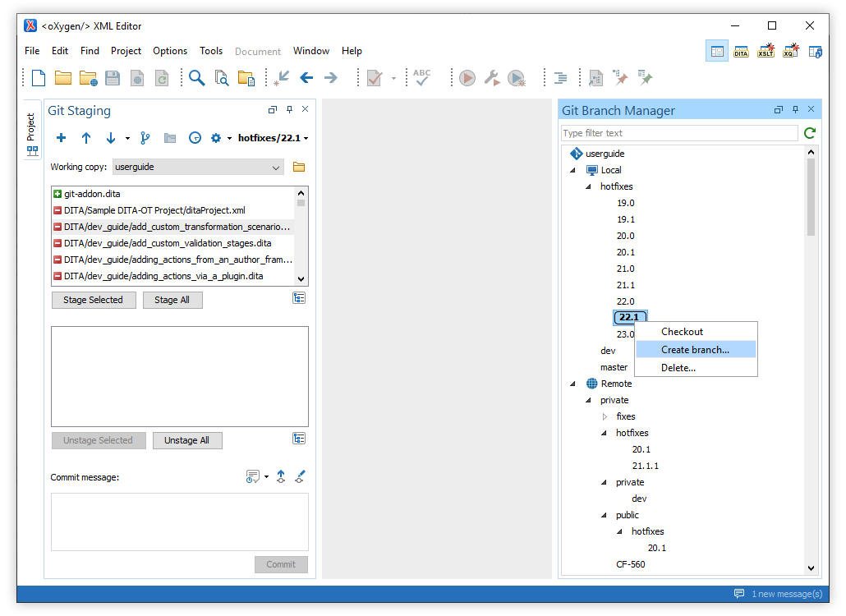Toggle tree view for unstaged files list
Screen dimensions: 846x616
(x=299, y=298)
